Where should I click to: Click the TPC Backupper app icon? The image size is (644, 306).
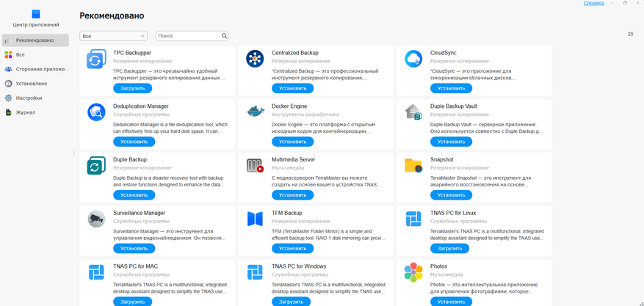96,59
